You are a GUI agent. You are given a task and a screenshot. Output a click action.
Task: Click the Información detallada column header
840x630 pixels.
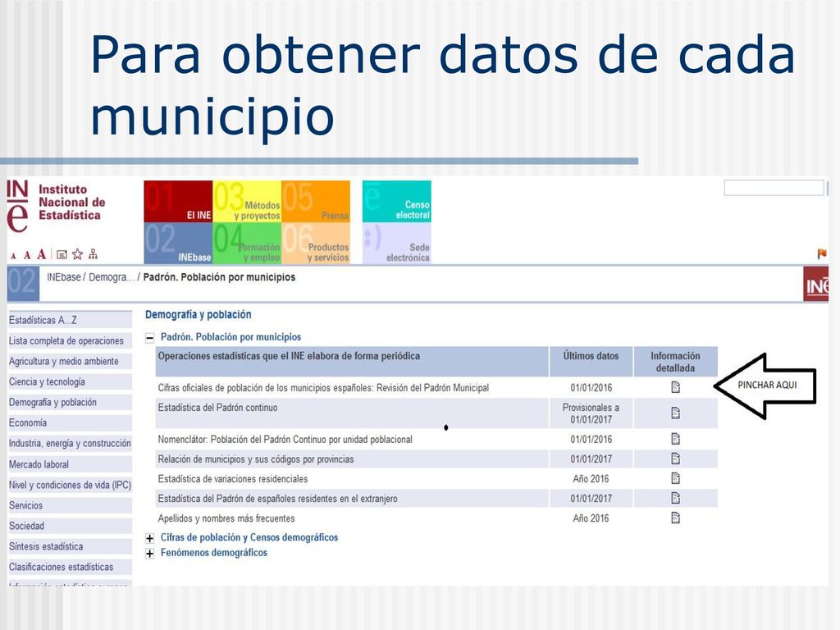pyautogui.click(x=676, y=362)
